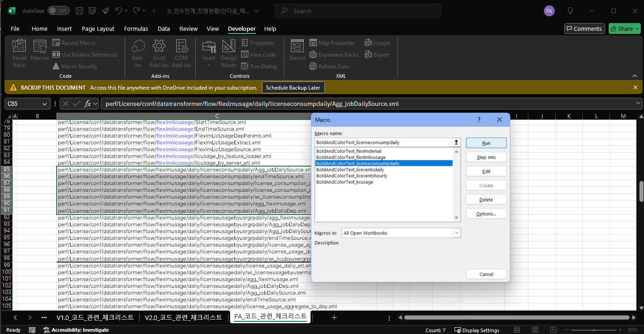Screen dimensions: 644x334
Task: Dismiss the backup notification bar
Action: tap(635, 87)
